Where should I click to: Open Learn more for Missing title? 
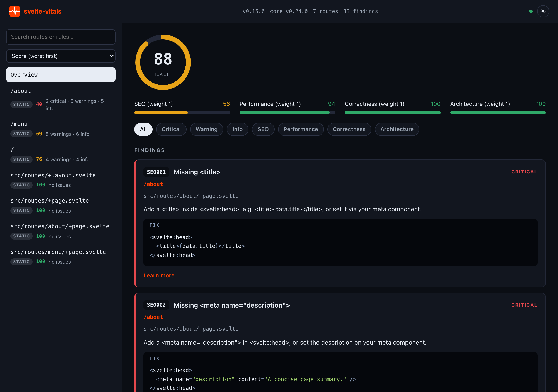pos(159,275)
